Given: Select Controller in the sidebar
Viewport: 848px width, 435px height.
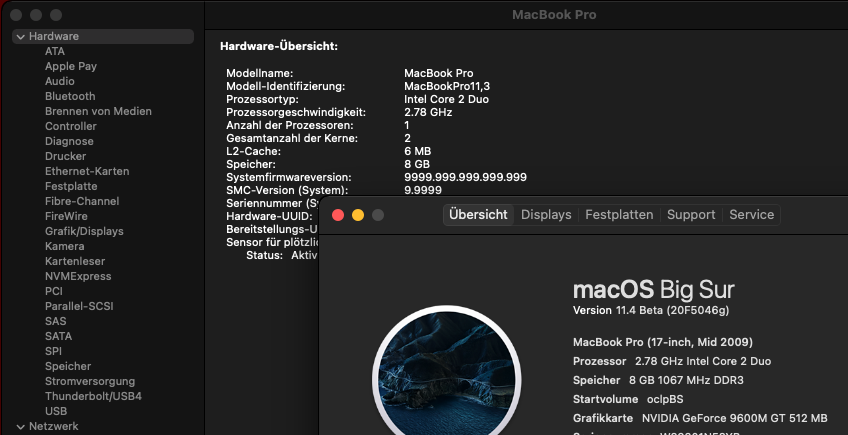Looking at the screenshot, I should click(70, 126).
